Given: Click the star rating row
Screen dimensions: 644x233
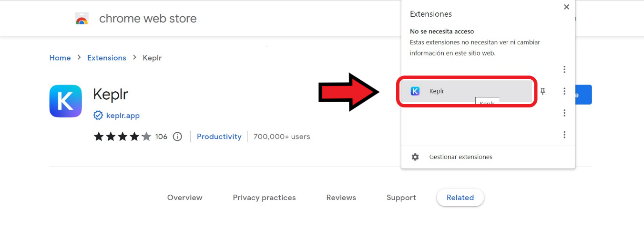Looking at the screenshot, I should tap(123, 137).
